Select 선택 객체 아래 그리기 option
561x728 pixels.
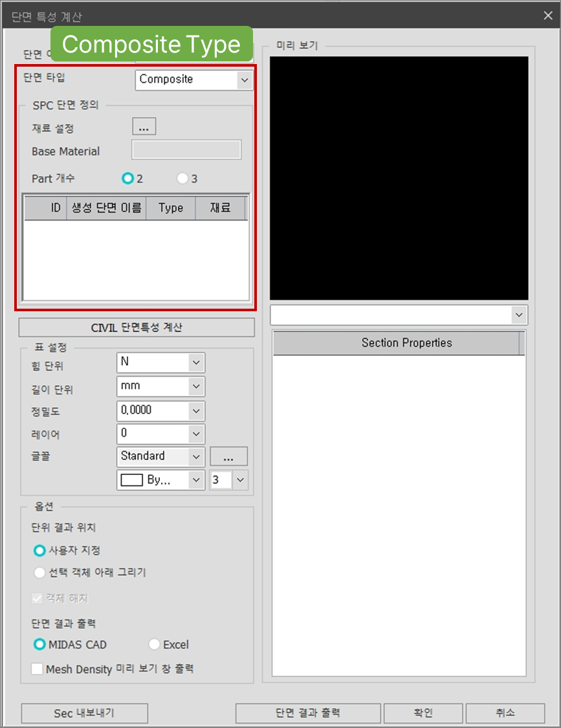pos(40,573)
